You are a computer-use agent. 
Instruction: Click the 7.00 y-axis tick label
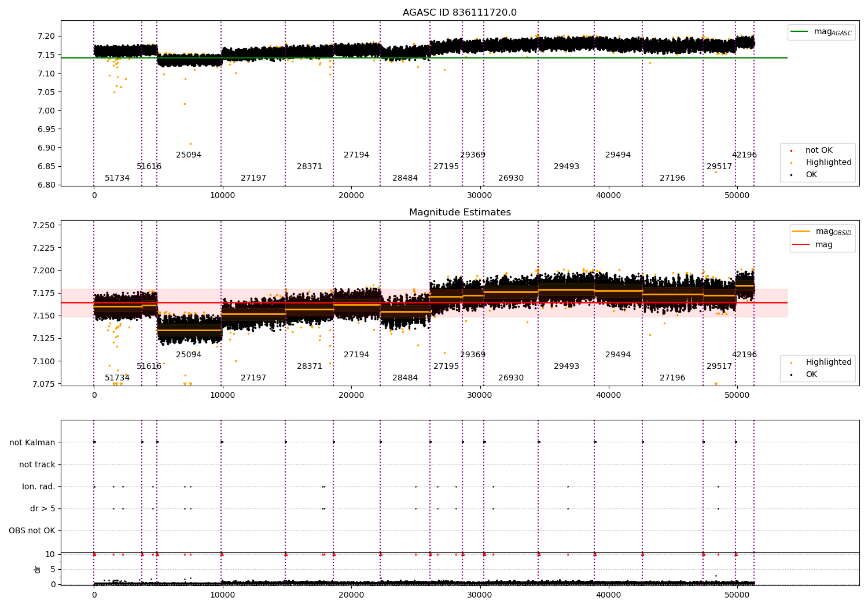point(47,111)
